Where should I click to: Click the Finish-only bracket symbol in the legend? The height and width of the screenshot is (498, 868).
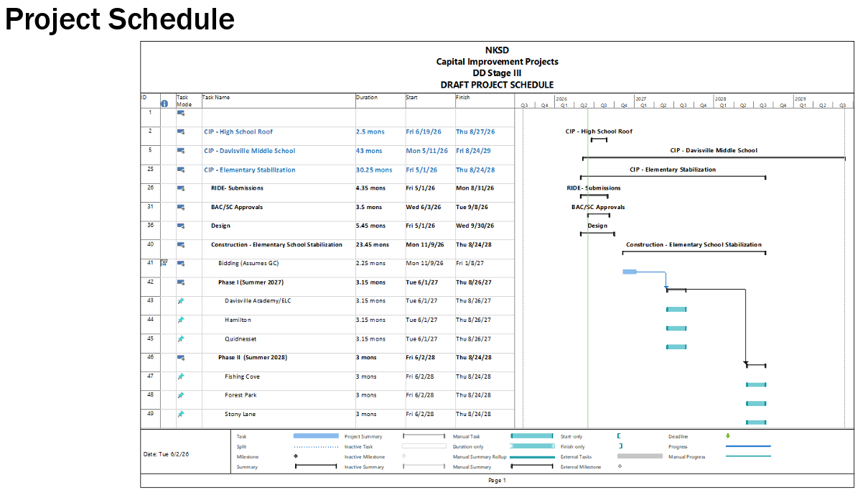[620, 446]
